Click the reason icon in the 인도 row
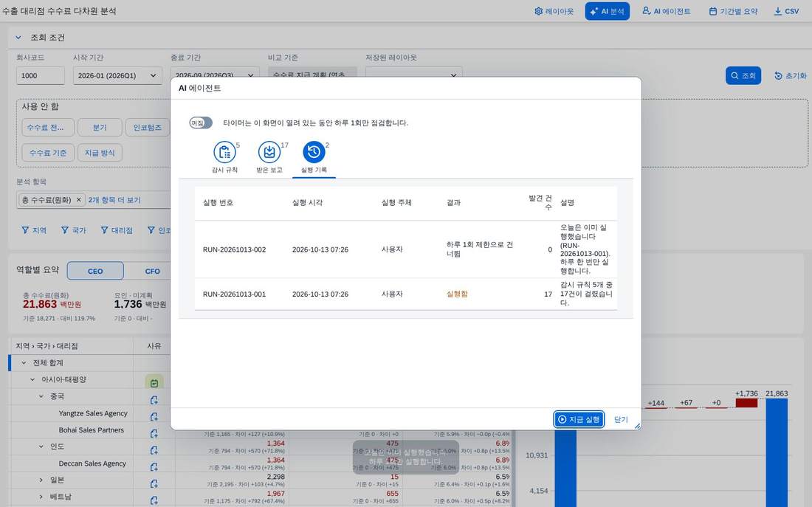This screenshot has width=812, height=507. (x=154, y=450)
